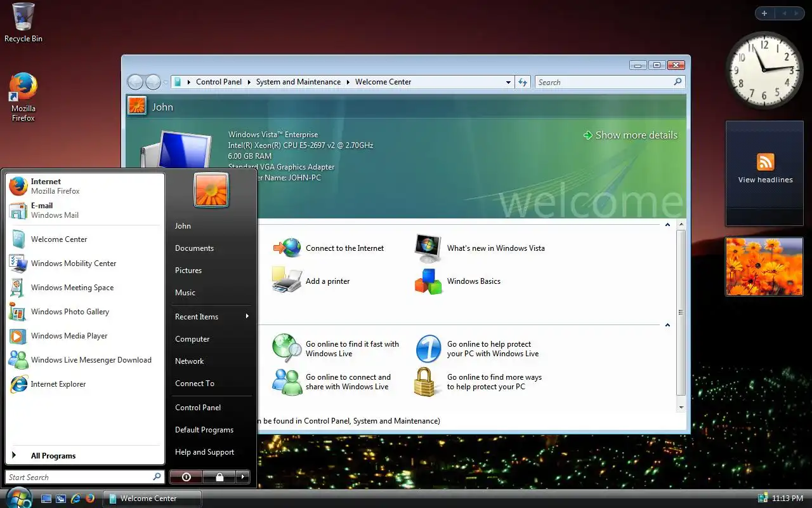Start Windows Media Player

(84, 336)
